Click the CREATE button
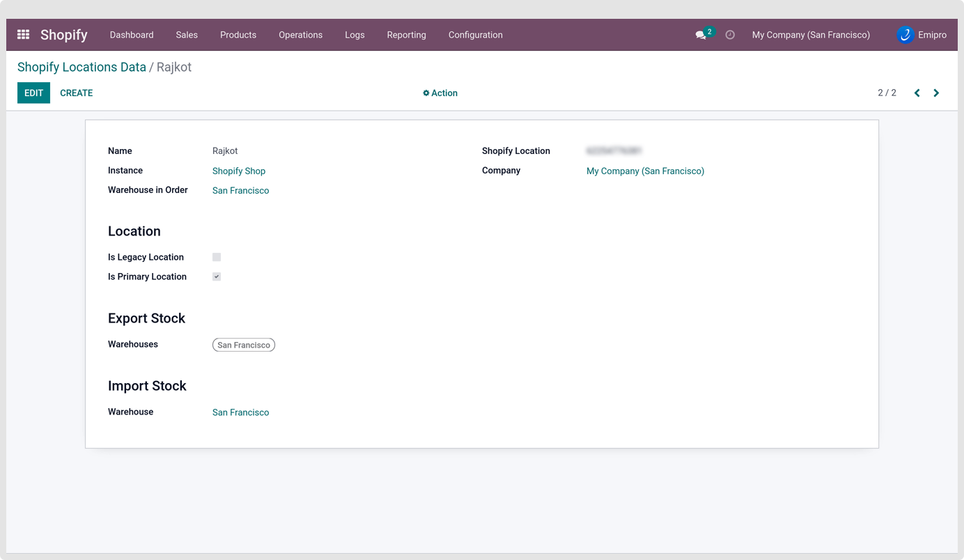964x560 pixels. pos(77,93)
